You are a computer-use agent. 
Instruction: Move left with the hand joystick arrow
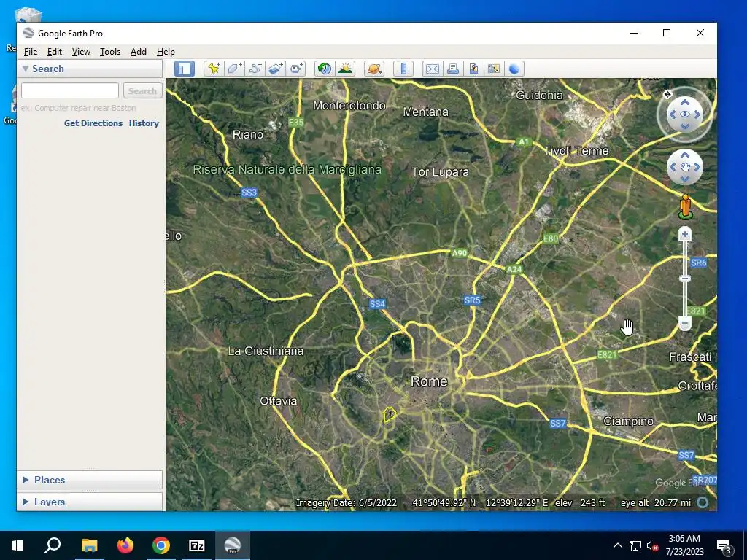point(673,167)
